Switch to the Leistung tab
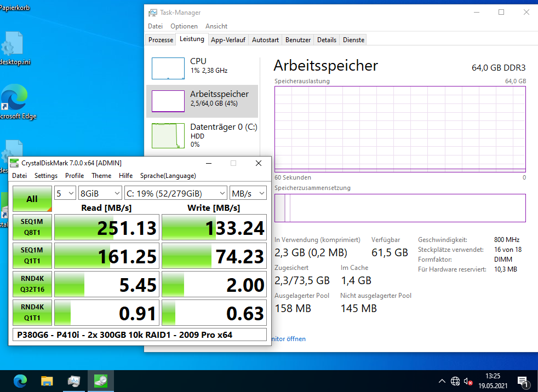The height and width of the screenshot is (392, 538). (192, 39)
